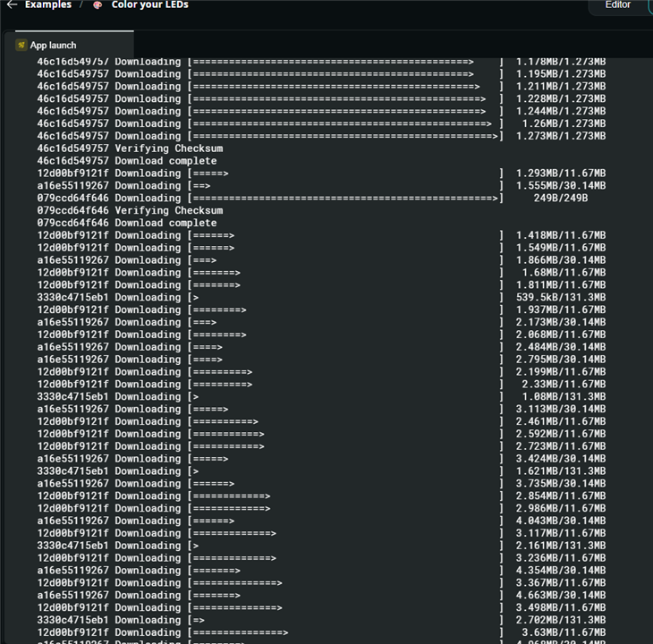The width and height of the screenshot is (653, 644).
Task: Click the 1.866MB/30.14MB progress value
Action: [x=561, y=260]
